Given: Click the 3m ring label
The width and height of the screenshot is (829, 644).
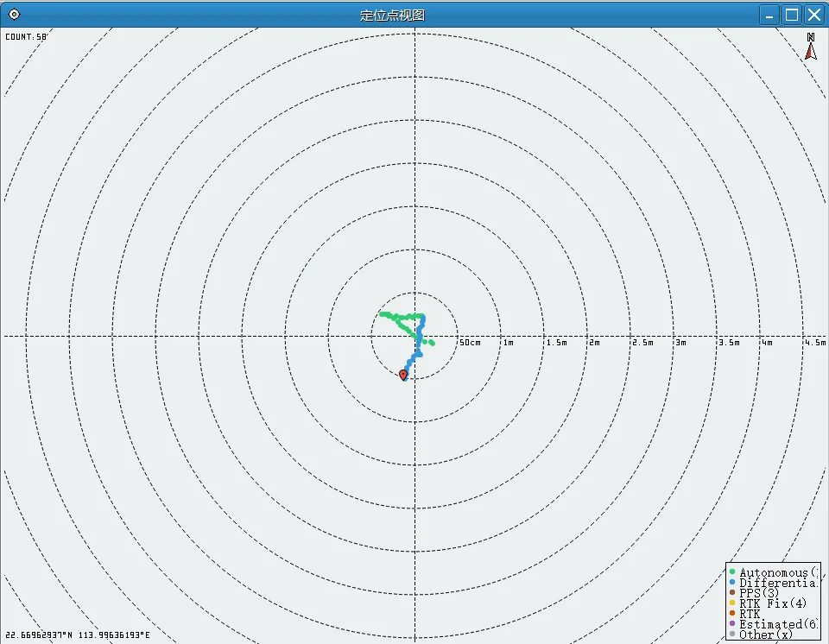Looking at the screenshot, I should pyautogui.click(x=681, y=343).
